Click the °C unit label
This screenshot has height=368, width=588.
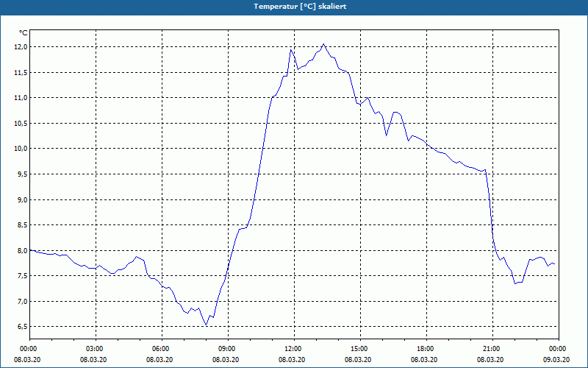pyautogui.click(x=24, y=33)
